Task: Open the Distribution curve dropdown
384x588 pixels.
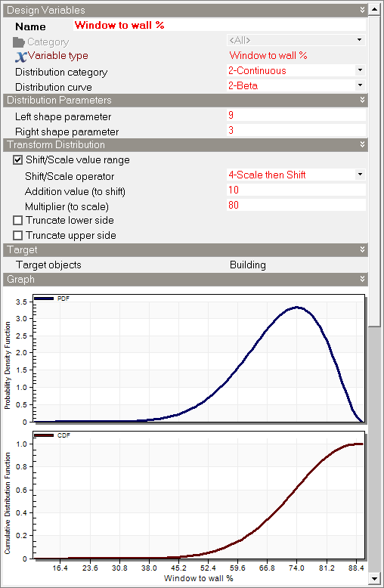Action: pos(360,85)
